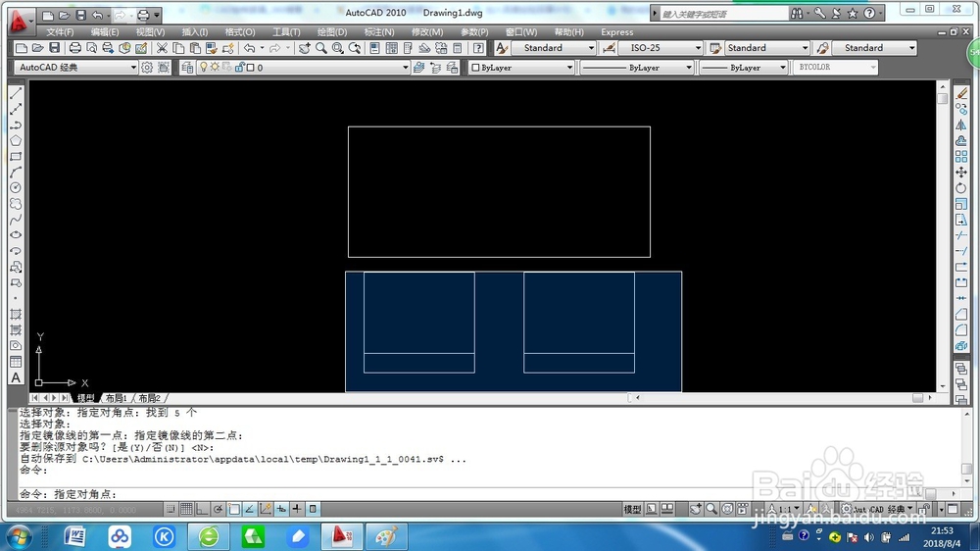
Task: Toggle Dynamic Input in status bar
Action: click(281, 509)
